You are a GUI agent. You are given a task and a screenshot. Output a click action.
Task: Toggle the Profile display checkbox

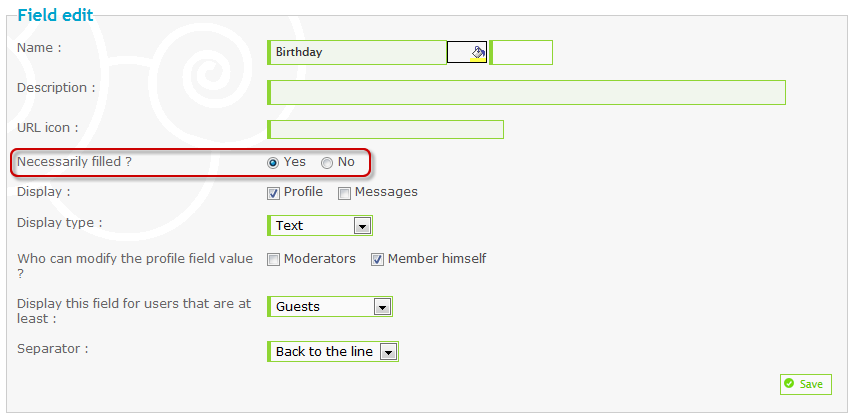tap(273, 193)
